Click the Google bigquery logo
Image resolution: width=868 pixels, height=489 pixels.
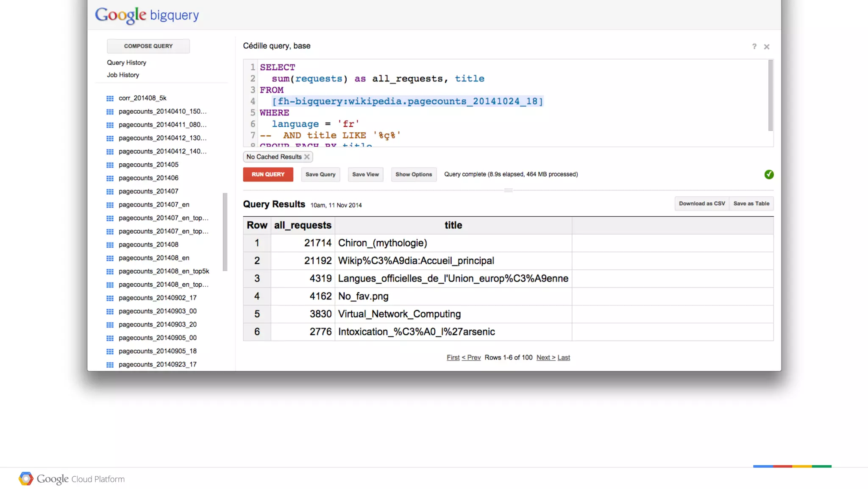click(147, 15)
